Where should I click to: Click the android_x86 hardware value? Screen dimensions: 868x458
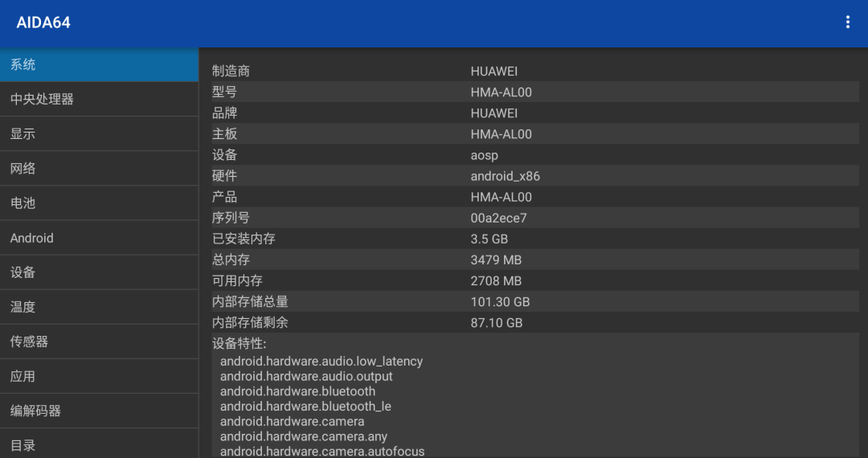coord(506,177)
